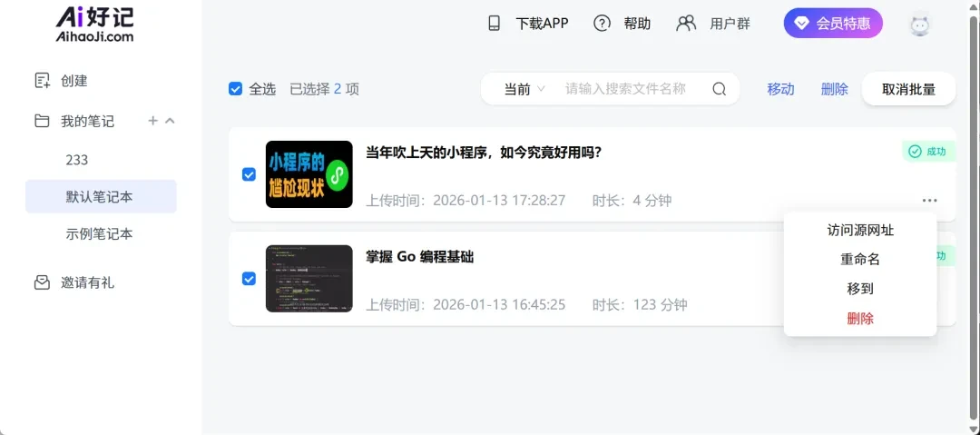The image size is (980, 435).
Task: Click the 会员特惠 button
Action: tap(833, 24)
